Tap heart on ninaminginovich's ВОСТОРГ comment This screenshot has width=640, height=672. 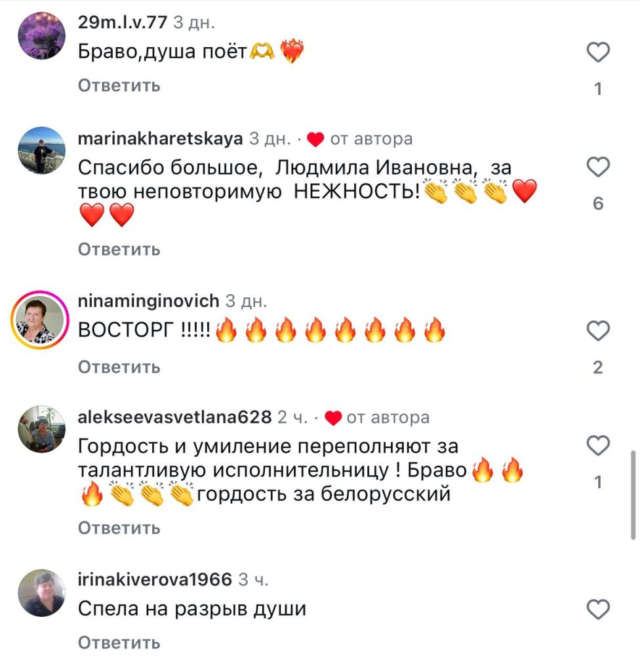[598, 331]
